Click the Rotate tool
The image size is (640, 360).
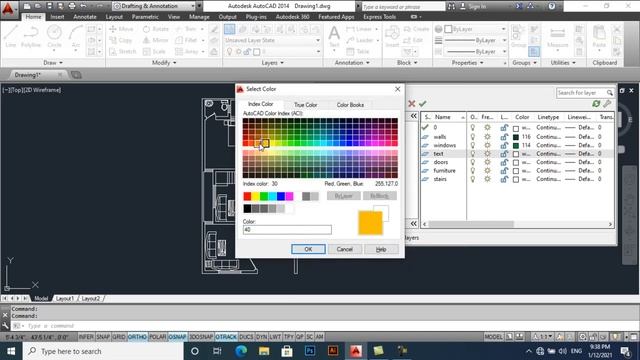tap(156, 29)
